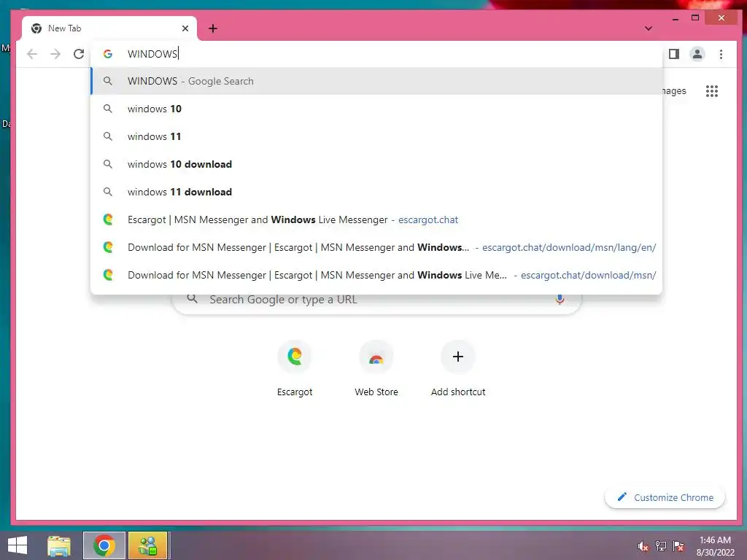
Task: Click the browser forward arrow
Action: coord(55,54)
